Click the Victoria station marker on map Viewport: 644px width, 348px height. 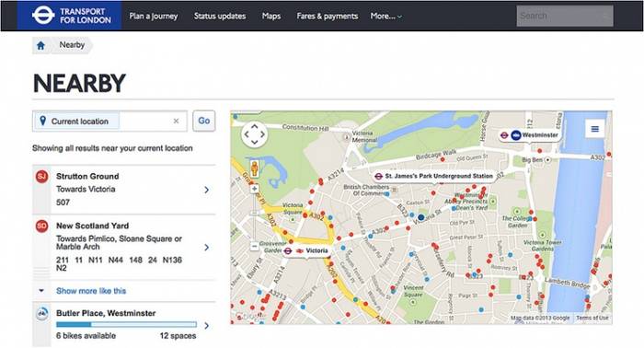click(x=306, y=250)
